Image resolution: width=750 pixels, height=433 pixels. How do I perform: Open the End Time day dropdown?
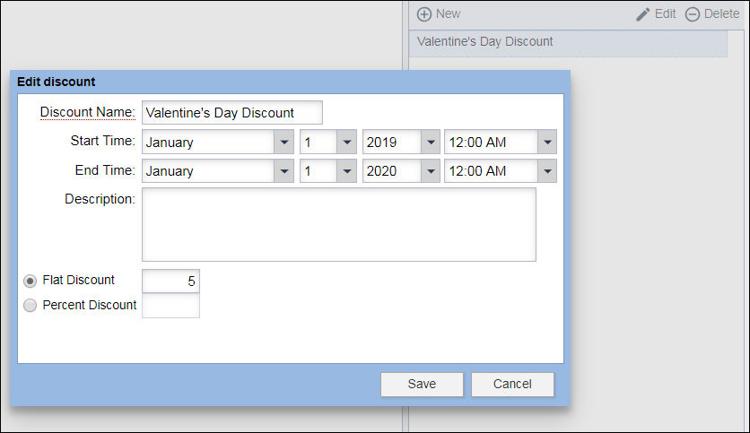click(x=328, y=171)
